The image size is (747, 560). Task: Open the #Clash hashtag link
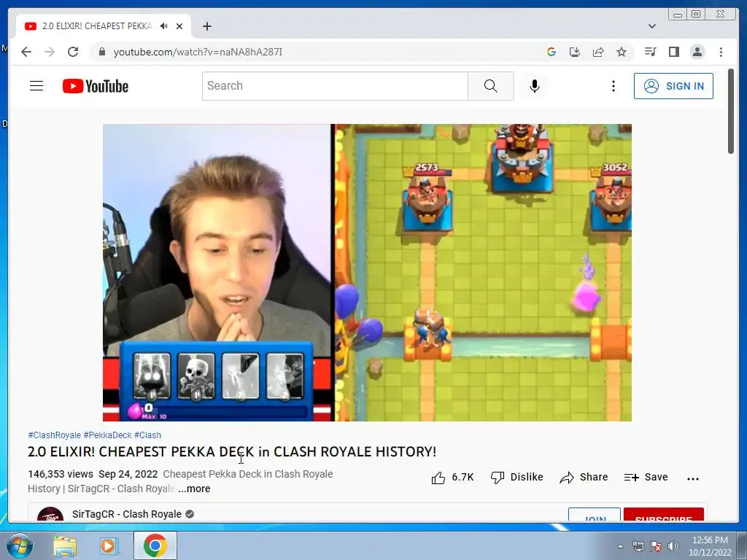[x=147, y=435]
